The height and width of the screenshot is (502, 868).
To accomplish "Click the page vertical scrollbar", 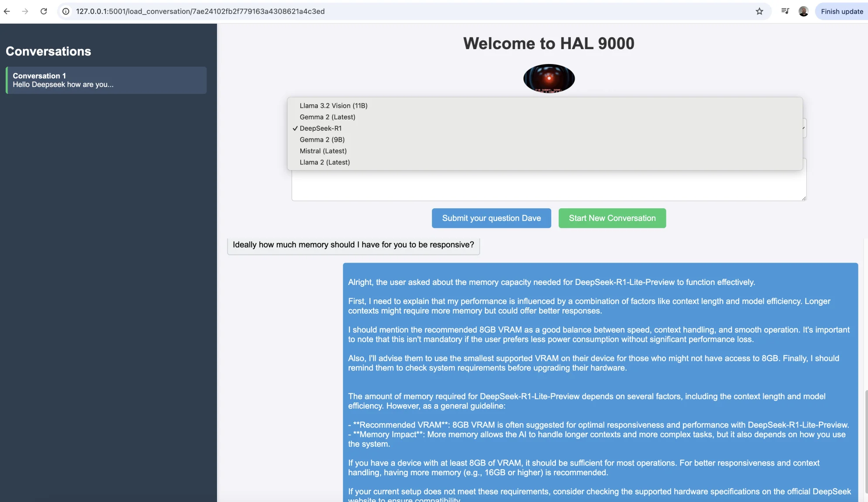I will [x=866, y=441].
